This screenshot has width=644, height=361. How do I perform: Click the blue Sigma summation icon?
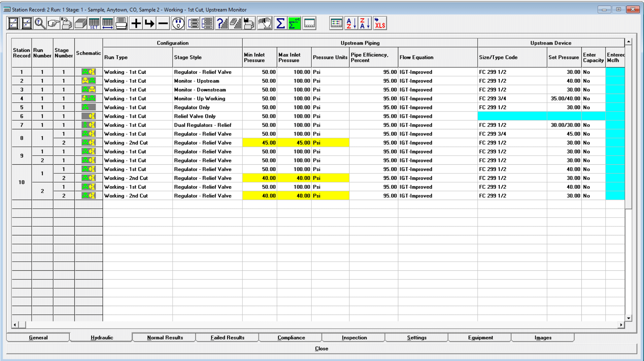280,24
